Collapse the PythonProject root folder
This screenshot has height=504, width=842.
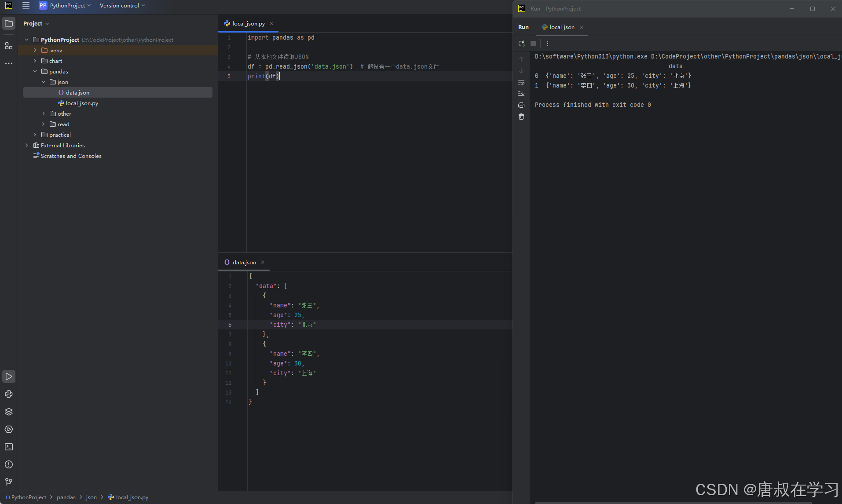27,40
